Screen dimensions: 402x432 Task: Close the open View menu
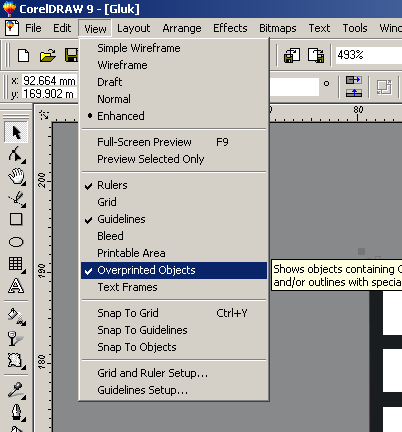[95, 28]
